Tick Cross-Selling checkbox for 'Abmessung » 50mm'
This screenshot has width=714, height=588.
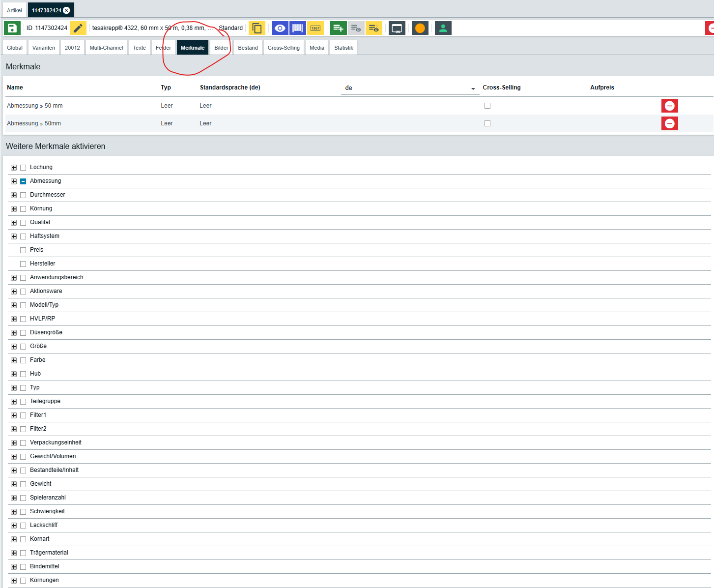(x=487, y=123)
